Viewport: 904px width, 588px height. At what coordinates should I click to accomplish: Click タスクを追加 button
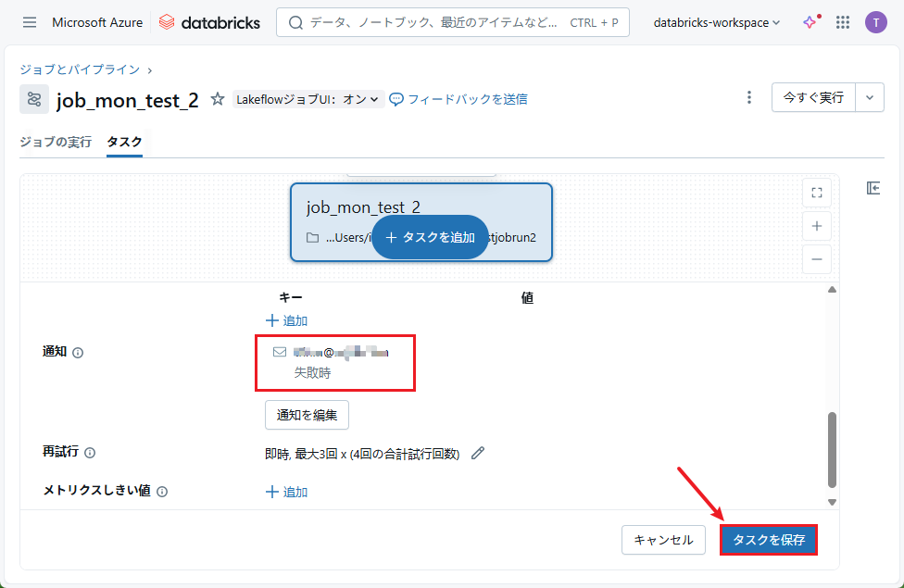(430, 237)
